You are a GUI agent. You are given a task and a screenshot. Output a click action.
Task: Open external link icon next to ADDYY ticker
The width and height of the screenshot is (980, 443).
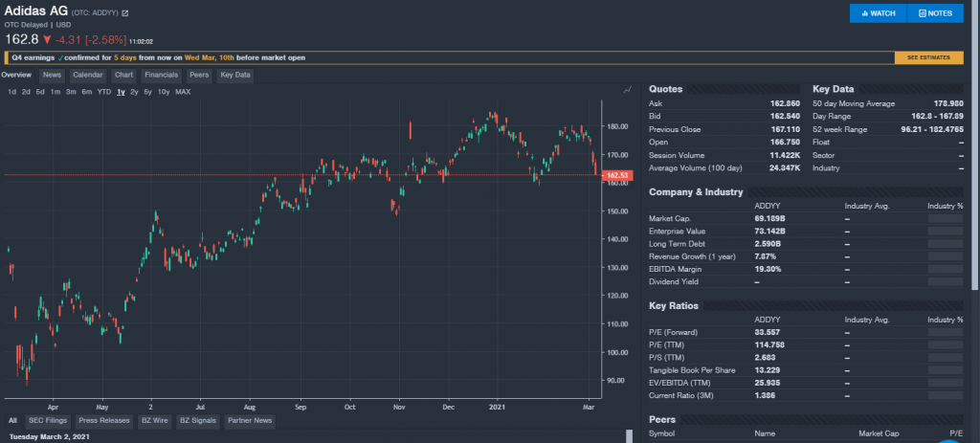[125, 13]
